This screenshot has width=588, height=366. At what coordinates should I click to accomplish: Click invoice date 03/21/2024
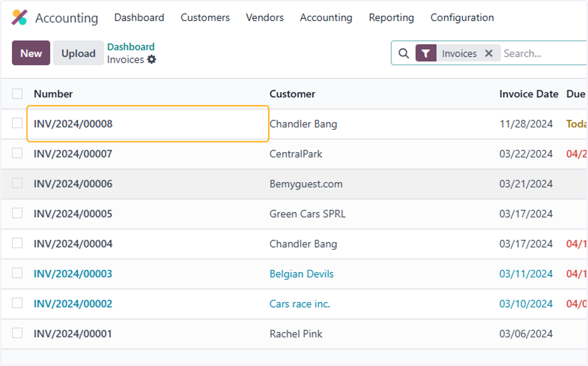(526, 183)
